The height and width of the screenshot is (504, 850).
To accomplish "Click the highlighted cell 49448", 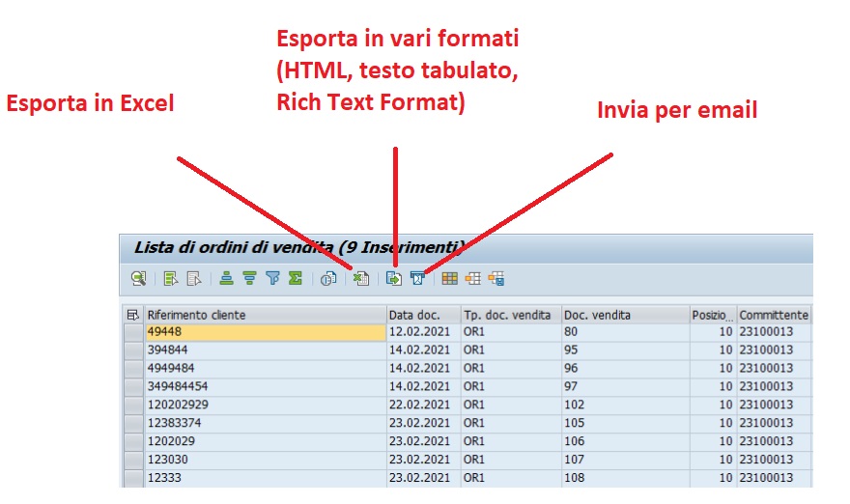I will [x=265, y=332].
